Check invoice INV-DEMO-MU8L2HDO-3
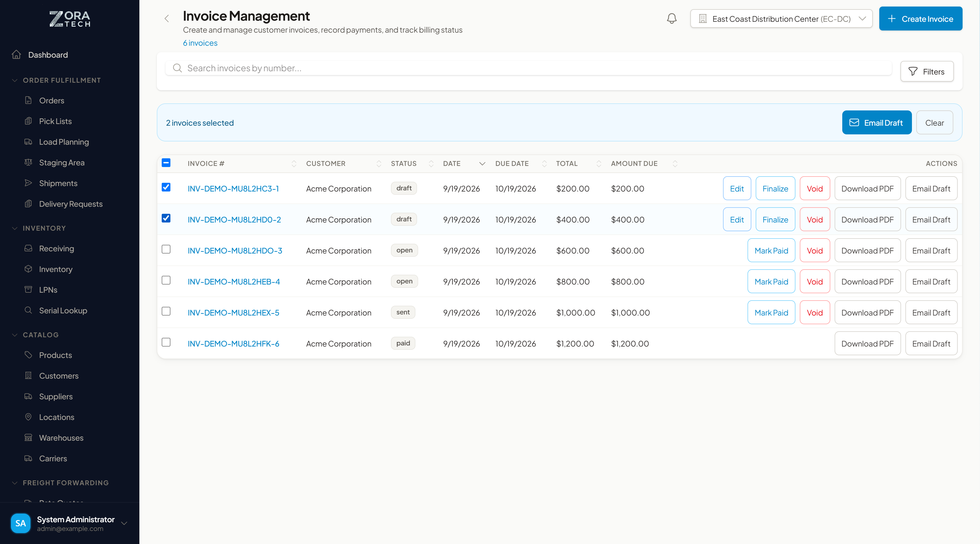This screenshot has width=980, height=544. pos(166,249)
